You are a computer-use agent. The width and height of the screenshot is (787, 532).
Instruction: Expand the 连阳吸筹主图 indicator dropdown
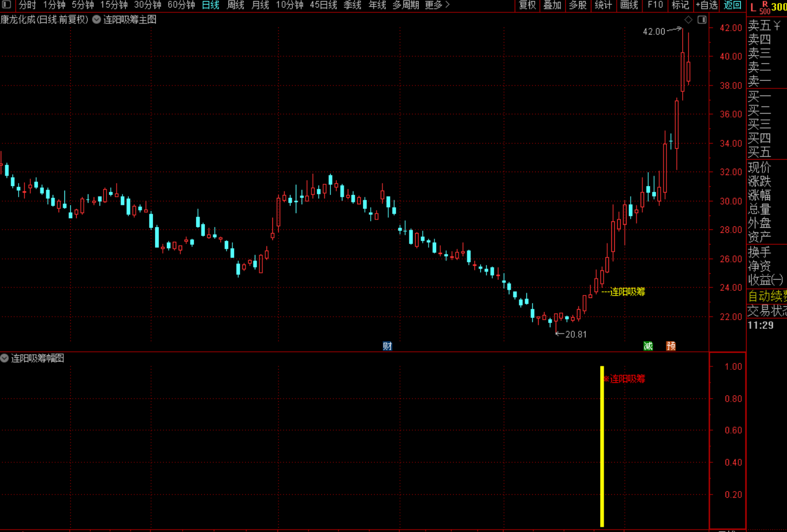coord(97,19)
